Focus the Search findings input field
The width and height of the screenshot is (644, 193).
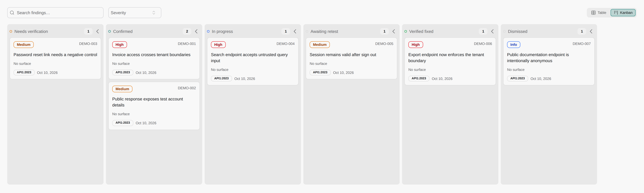pos(55,13)
